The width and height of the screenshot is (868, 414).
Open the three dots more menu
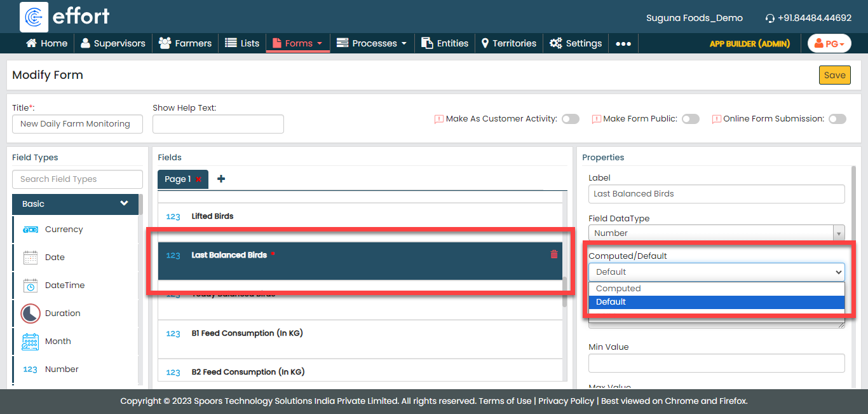623,44
